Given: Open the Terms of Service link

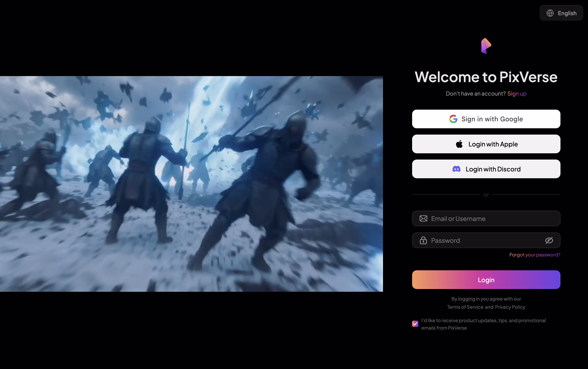Looking at the screenshot, I should [x=465, y=307].
